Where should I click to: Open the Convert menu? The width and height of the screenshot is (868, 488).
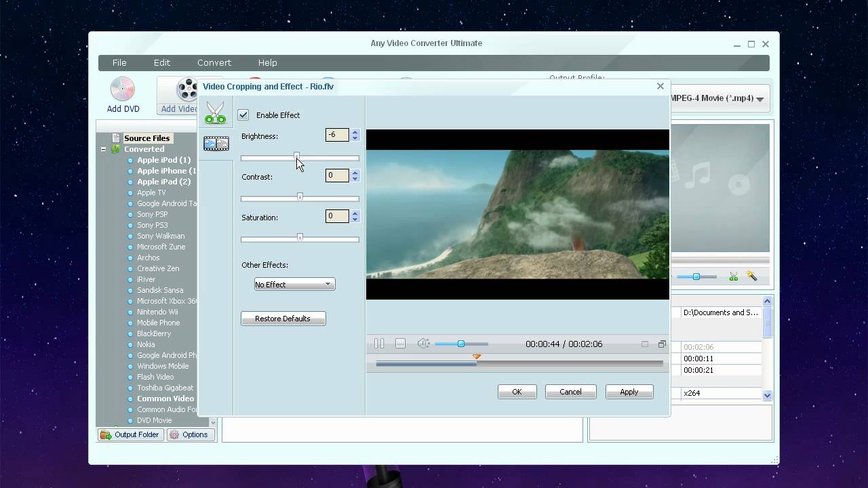pyautogui.click(x=214, y=62)
